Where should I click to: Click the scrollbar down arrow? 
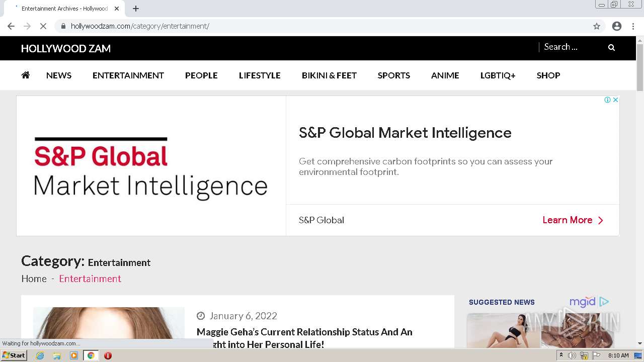click(639, 343)
